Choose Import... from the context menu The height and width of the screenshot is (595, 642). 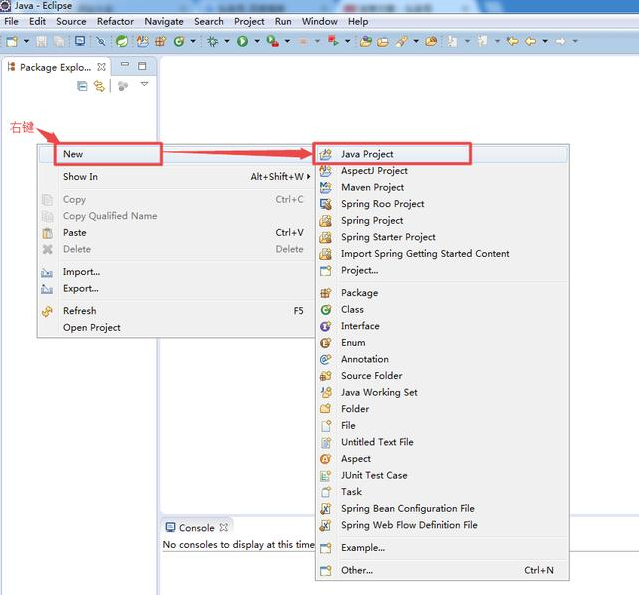pos(176,272)
